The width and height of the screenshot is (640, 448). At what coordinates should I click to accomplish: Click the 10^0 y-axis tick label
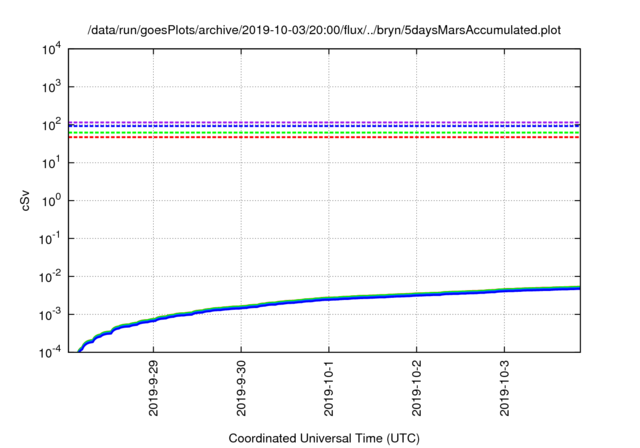tap(52, 200)
